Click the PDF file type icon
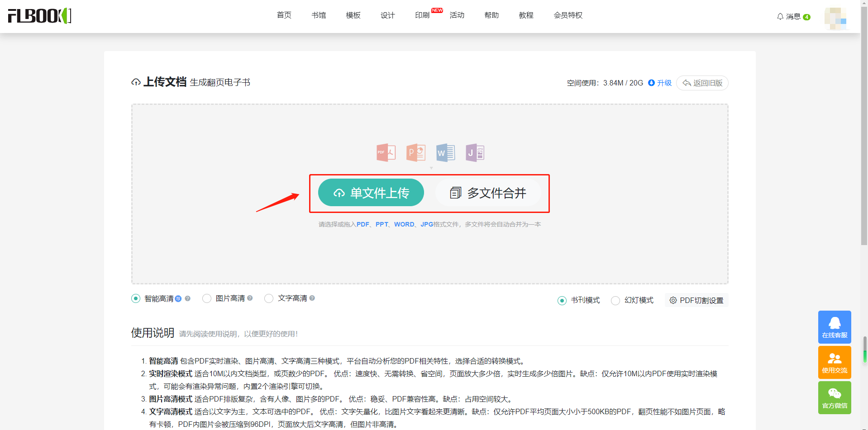868x430 pixels. click(x=386, y=153)
